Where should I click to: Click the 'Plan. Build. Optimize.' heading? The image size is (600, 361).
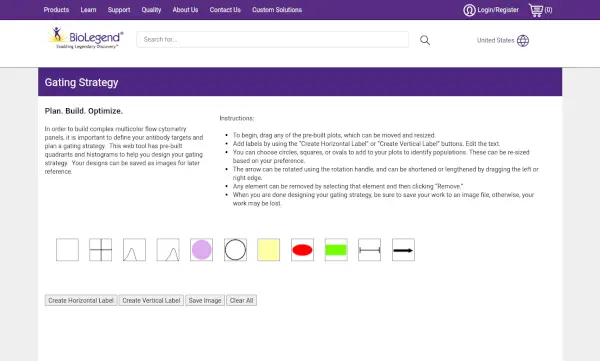tap(84, 111)
